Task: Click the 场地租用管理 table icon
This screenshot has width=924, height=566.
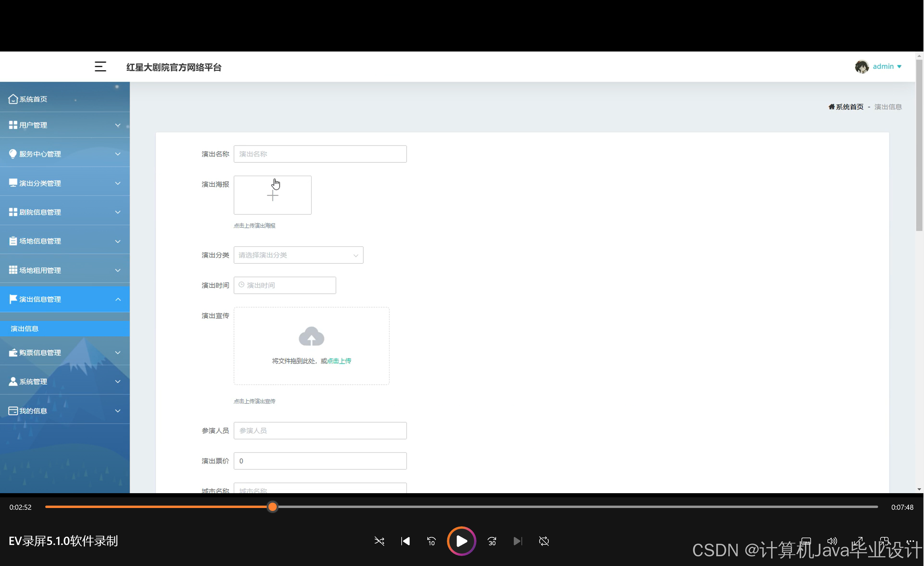Action: click(13, 270)
